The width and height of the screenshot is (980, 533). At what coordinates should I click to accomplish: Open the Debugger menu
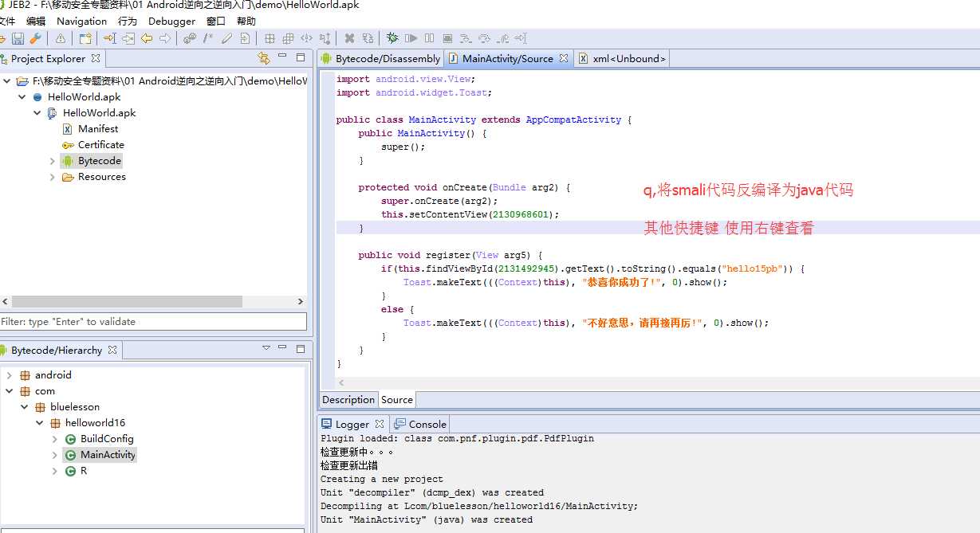[171, 22]
